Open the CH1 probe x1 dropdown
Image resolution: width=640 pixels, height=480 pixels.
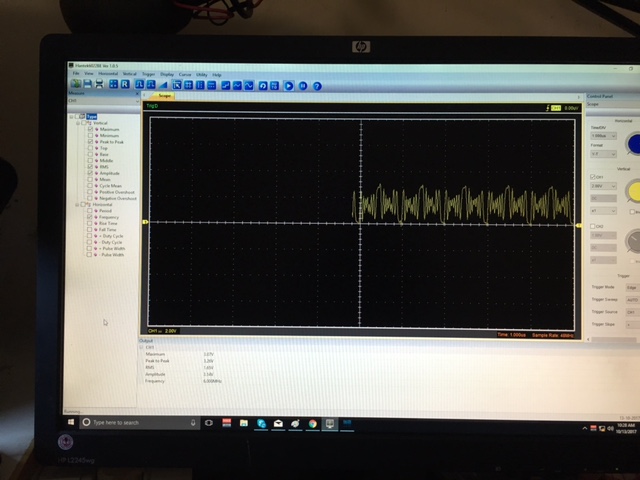click(x=603, y=211)
